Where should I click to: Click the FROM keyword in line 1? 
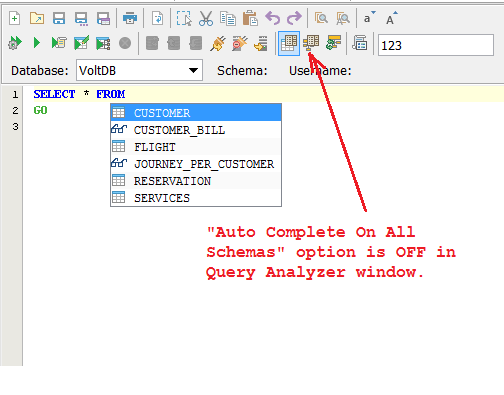[x=111, y=94]
